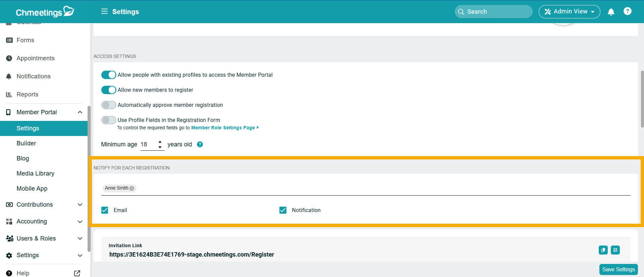644x277 pixels.
Task: Expand the Users & Roles section
Action: point(80,238)
